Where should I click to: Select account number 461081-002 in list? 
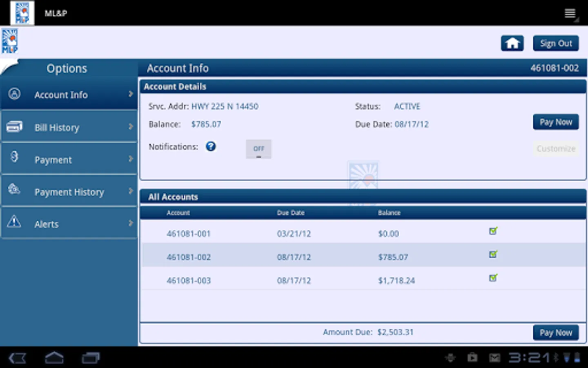click(189, 257)
